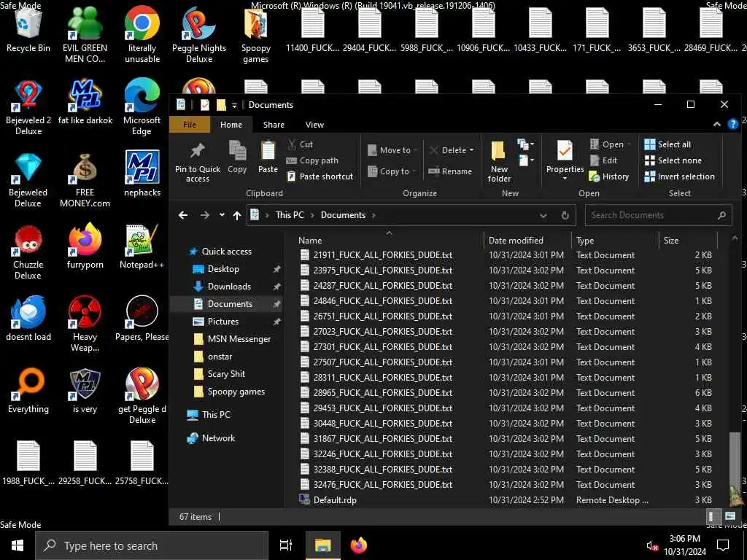Image resolution: width=747 pixels, height=560 pixels.
Task: Click Rename in the Organize group
Action: (x=449, y=171)
